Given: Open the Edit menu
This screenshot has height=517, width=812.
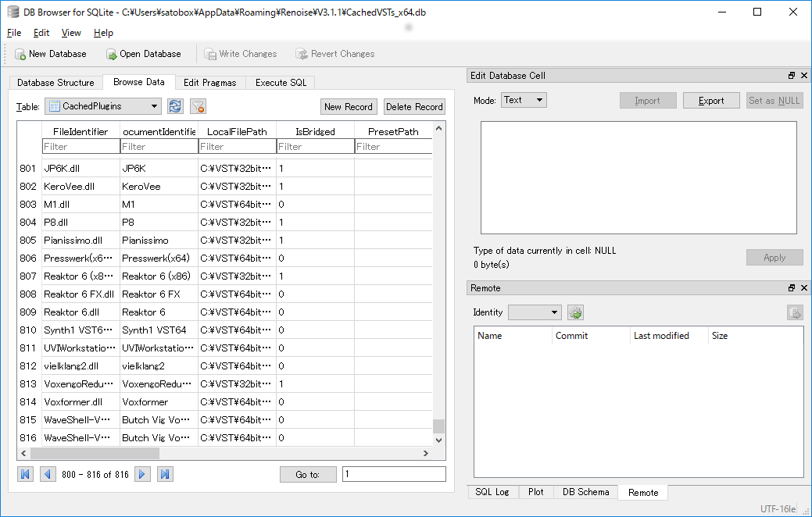Looking at the screenshot, I should pos(41,33).
